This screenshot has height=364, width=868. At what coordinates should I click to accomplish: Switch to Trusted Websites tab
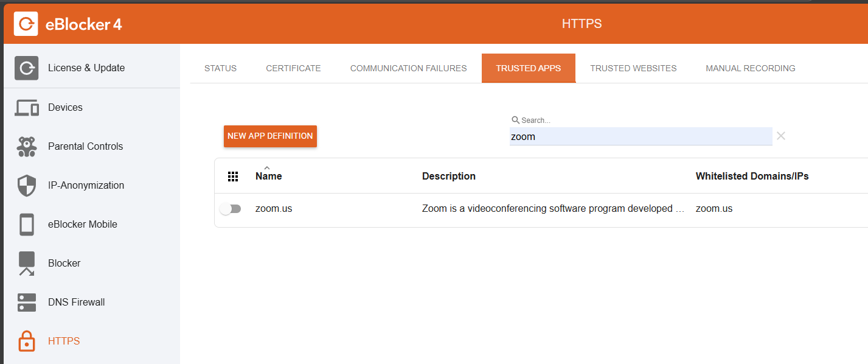(633, 68)
